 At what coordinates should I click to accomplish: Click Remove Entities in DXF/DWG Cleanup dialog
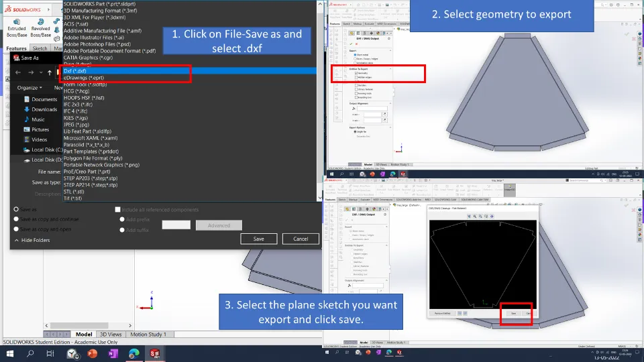442,313
